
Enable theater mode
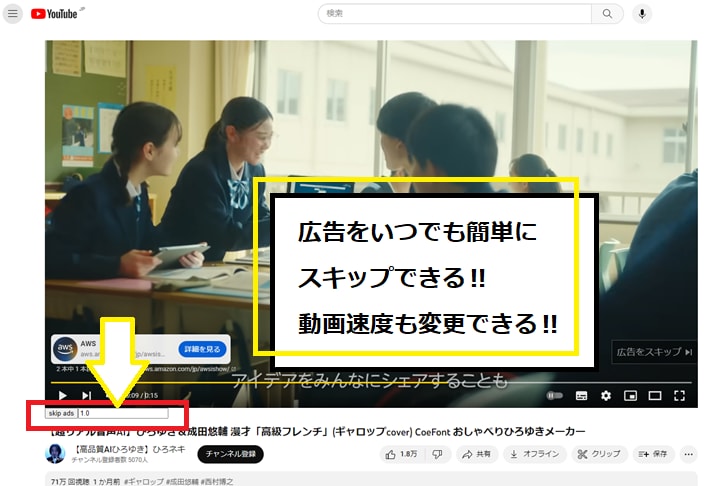tap(655, 395)
